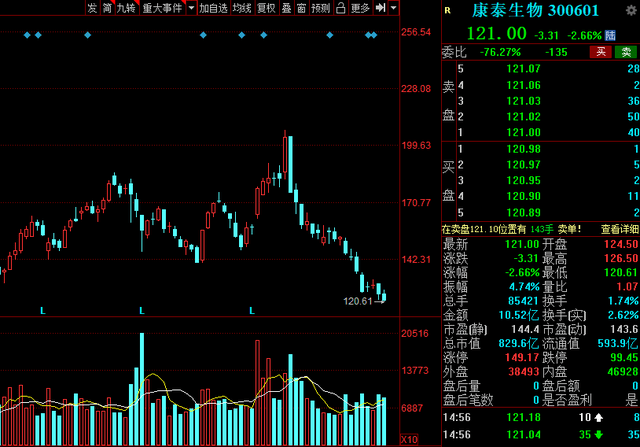Expand the 更多 options menu

click(360, 8)
